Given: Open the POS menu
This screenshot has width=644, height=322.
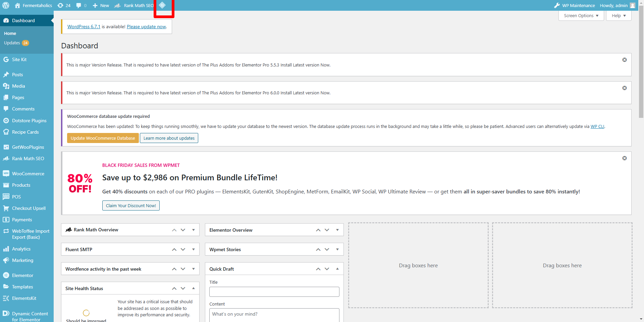Looking at the screenshot, I should coord(27,197).
